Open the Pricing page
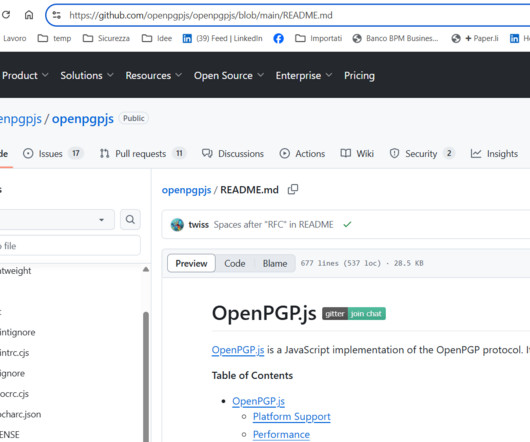 pyautogui.click(x=359, y=75)
